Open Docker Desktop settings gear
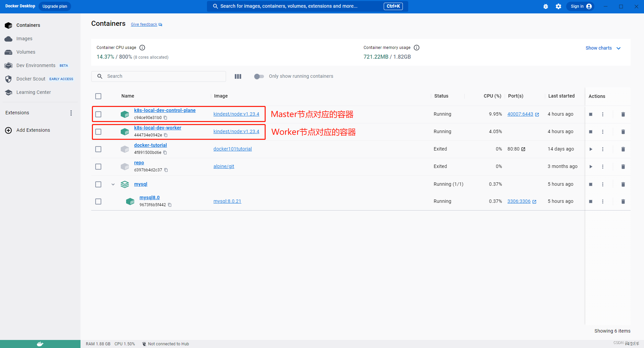This screenshot has width=644, height=348. (x=558, y=6)
